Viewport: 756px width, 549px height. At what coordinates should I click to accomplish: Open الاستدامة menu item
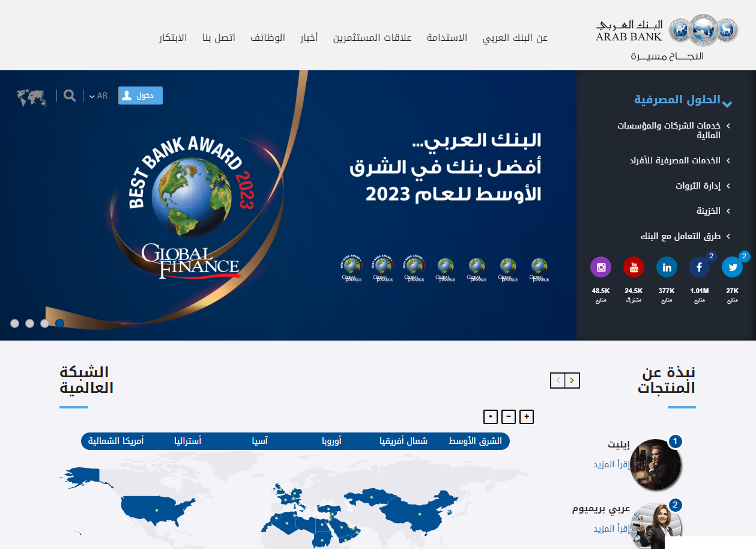click(447, 38)
